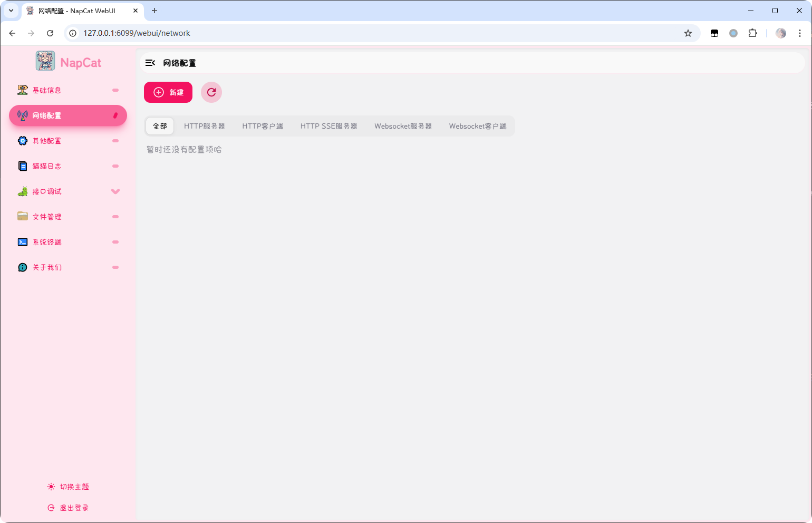Open 系统终端 terminal icon
This screenshot has width=812, height=523.
[23, 242]
